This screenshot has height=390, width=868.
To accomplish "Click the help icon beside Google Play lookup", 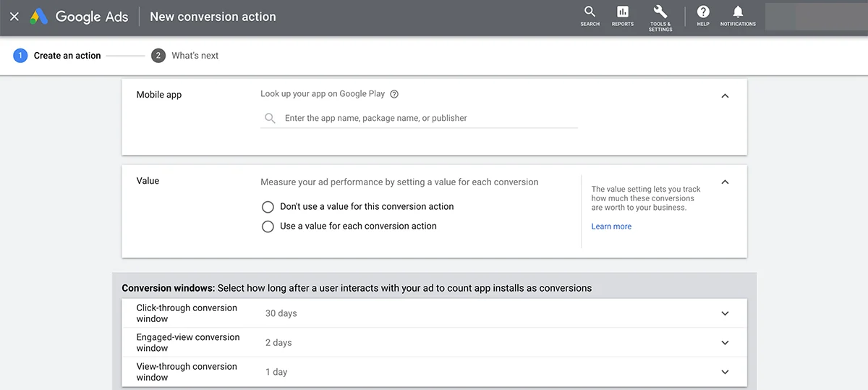I will click(x=394, y=94).
